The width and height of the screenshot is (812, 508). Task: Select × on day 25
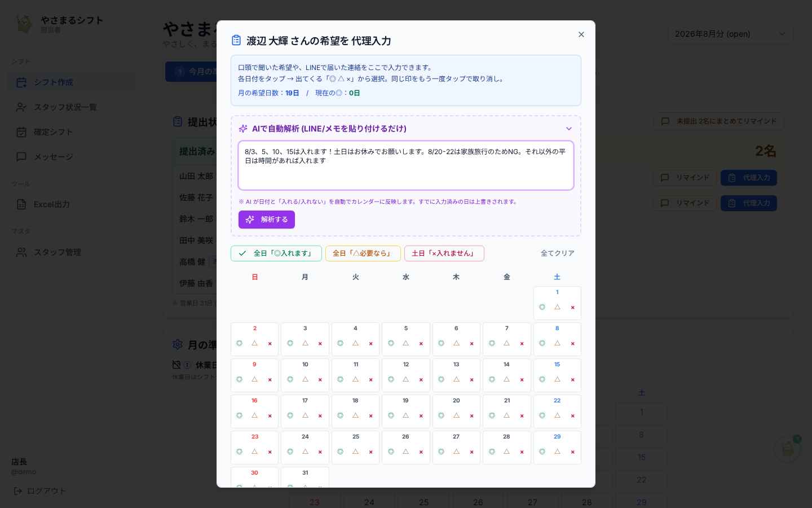tap(370, 452)
